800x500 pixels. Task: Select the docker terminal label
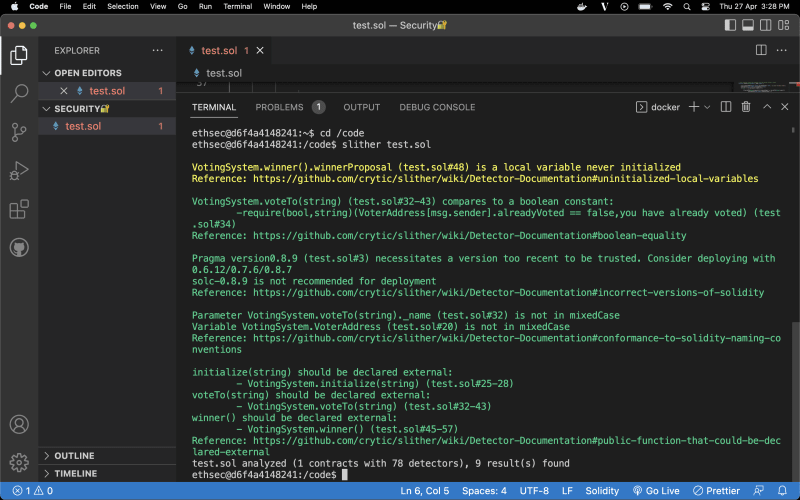658,107
